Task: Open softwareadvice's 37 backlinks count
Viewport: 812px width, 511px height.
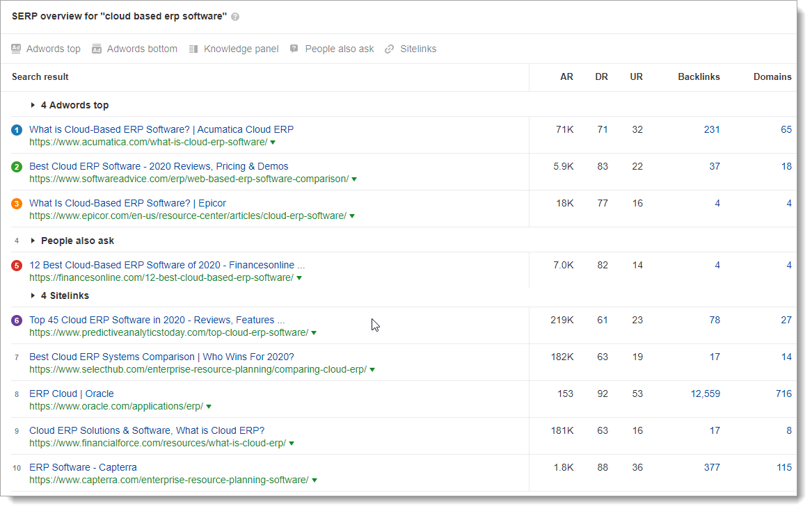Action: (715, 166)
